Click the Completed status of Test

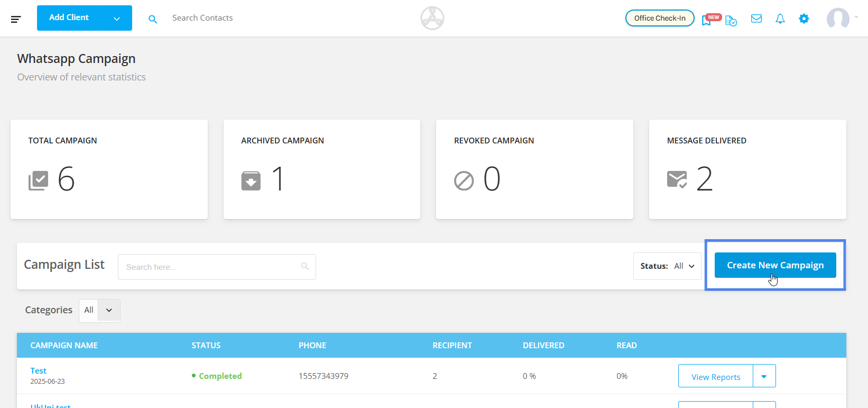217,376
